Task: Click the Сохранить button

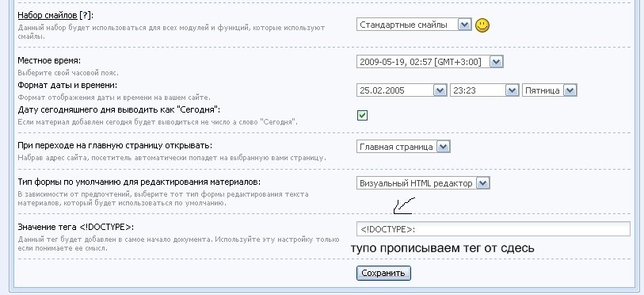Action: (383, 274)
